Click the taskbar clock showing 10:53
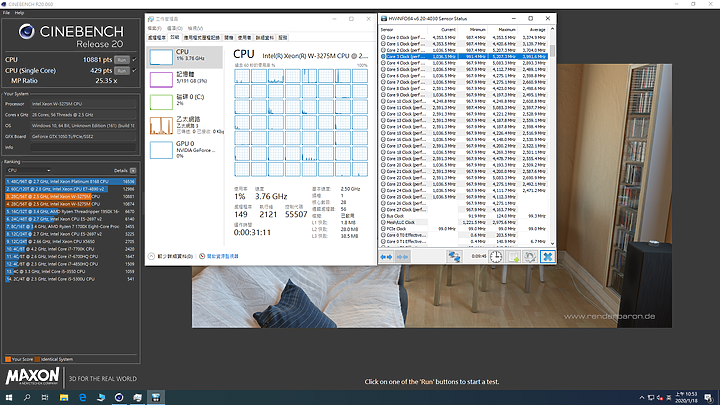This screenshot has width=720, height=405. pos(686,397)
